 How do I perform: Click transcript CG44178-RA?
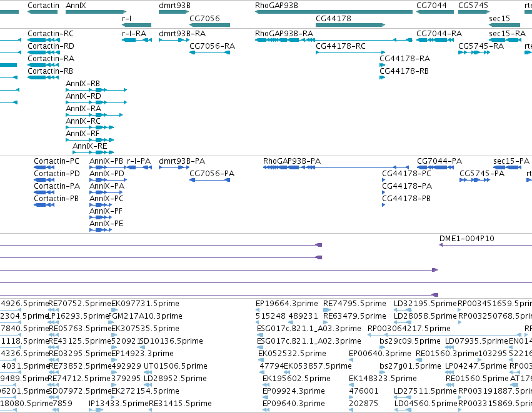[383, 65]
